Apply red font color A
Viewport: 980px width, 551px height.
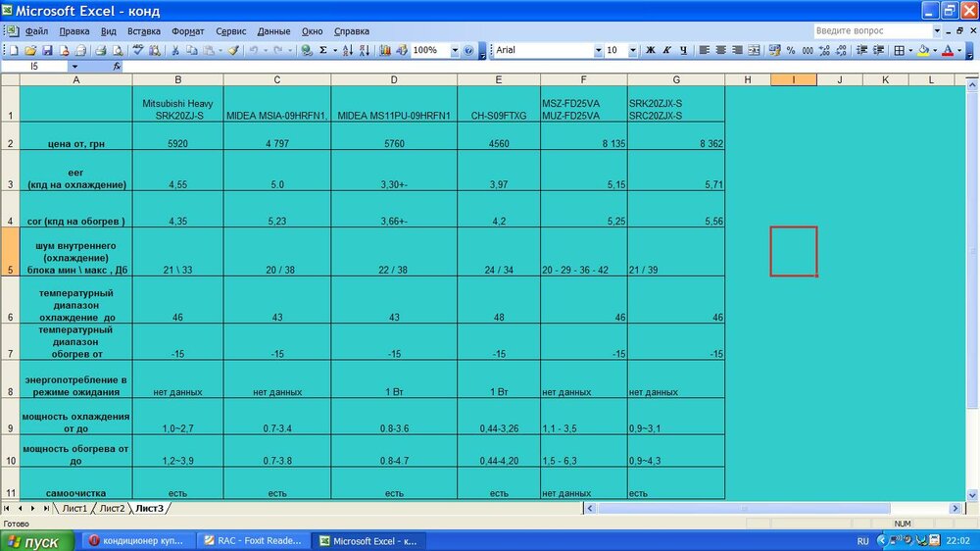(948, 51)
